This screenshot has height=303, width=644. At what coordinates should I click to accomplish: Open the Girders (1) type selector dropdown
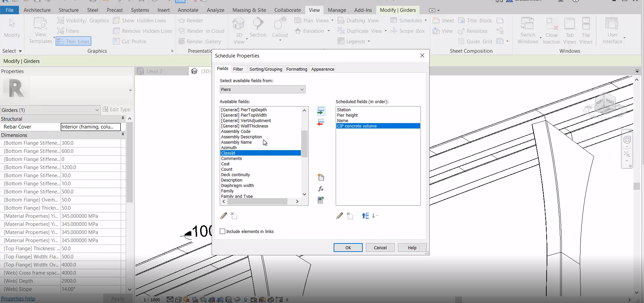pos(50,110)
